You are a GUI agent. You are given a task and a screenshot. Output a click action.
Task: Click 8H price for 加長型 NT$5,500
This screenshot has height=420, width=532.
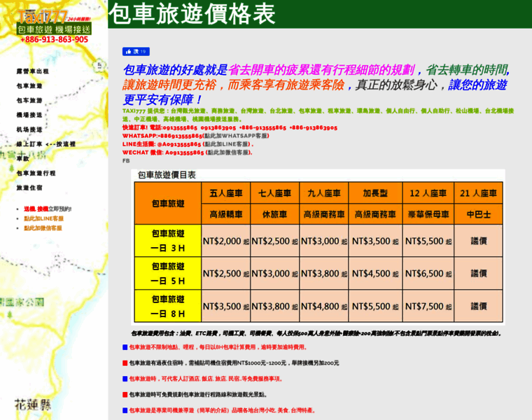(375, 306)
